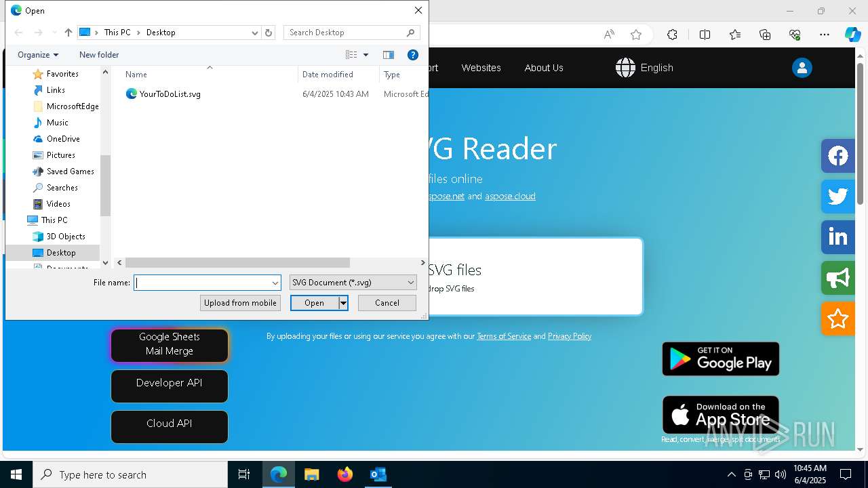
Task: Open File Explorer from the taskbar
Action: pos(311,474)
